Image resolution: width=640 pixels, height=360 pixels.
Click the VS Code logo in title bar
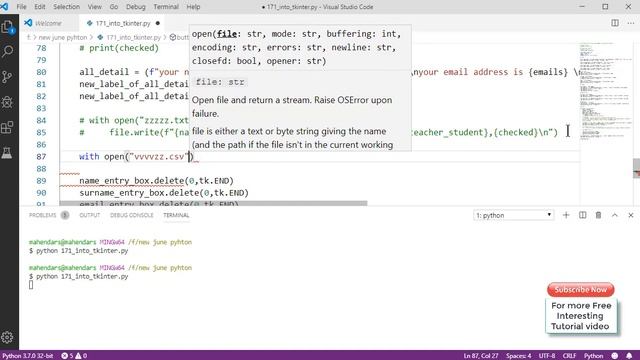(x=4, y=7)
